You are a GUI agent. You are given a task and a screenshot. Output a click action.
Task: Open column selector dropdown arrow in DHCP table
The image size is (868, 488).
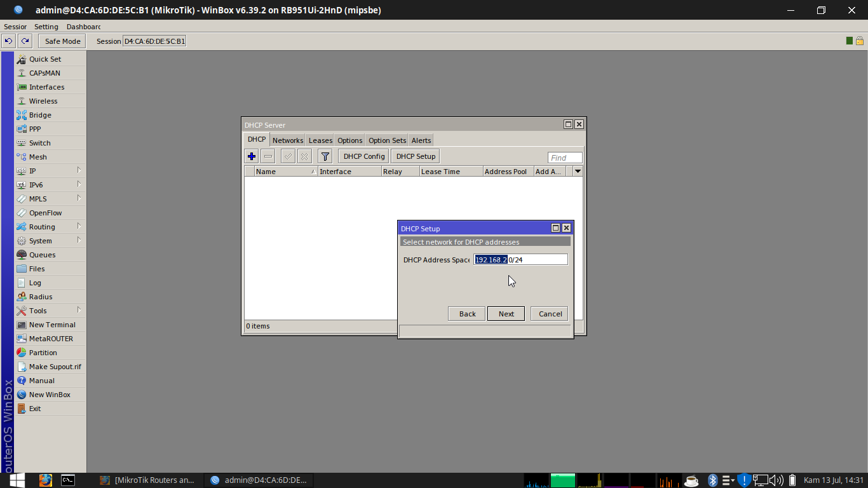[x=578, y=171]
